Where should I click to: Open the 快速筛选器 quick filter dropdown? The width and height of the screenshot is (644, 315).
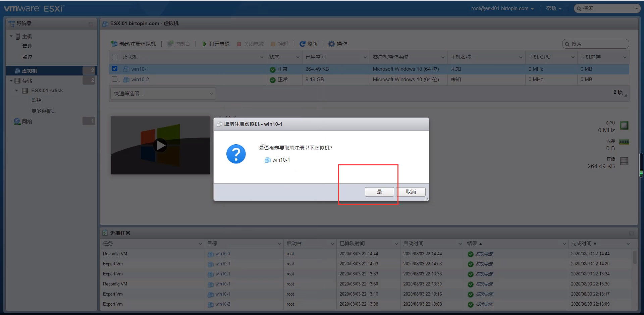(x=163, y=94)
